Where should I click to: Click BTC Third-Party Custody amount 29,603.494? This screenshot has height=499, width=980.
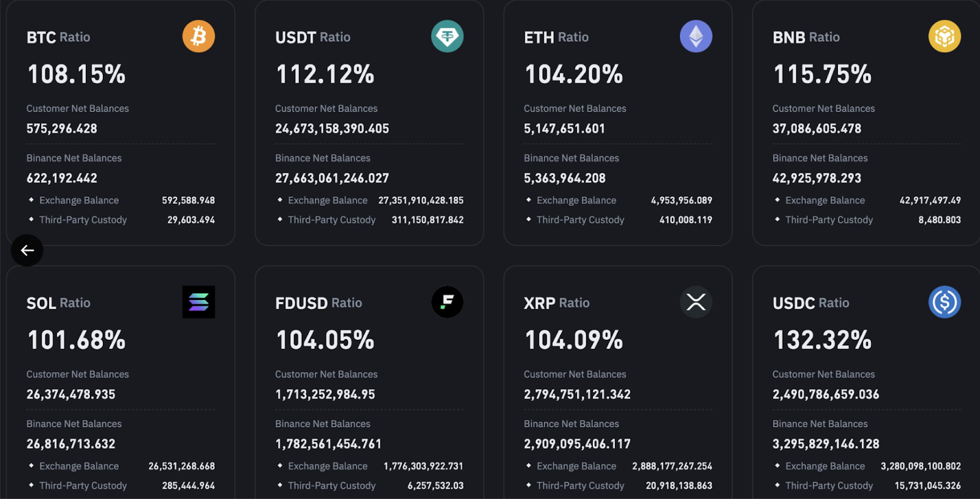click(191, 220)
